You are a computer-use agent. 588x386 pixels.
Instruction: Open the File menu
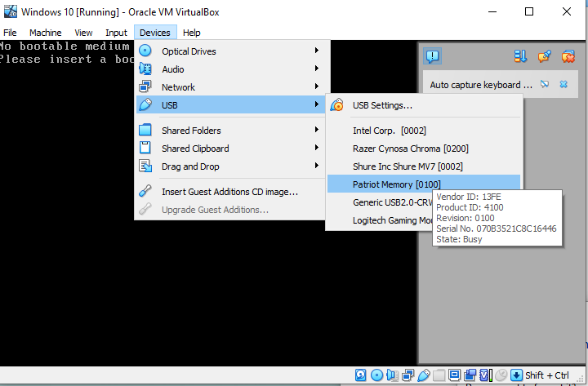coord(10,33)
